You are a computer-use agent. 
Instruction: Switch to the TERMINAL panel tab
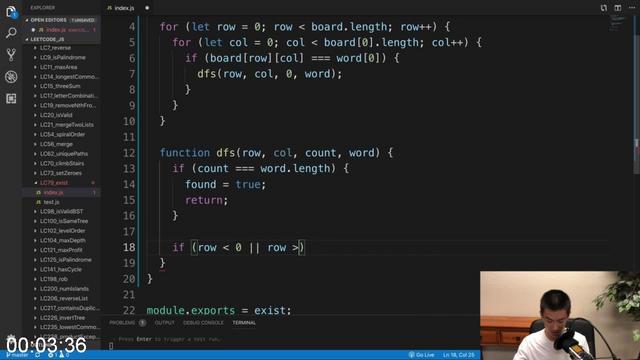pos(244,323)
